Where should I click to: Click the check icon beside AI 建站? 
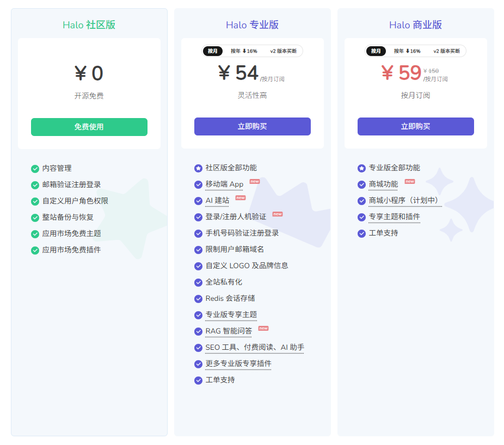click(198, 201)
